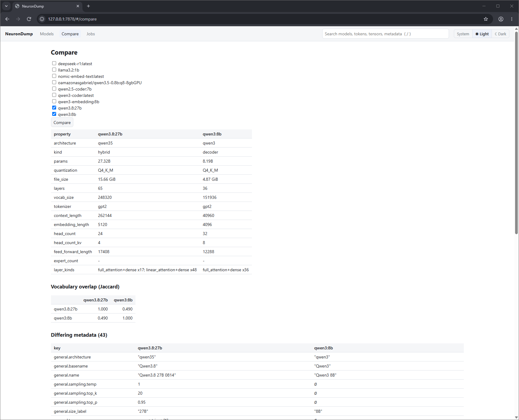Focus the search models input field
This screenshot has height=420, width=519.
(385, 34)
